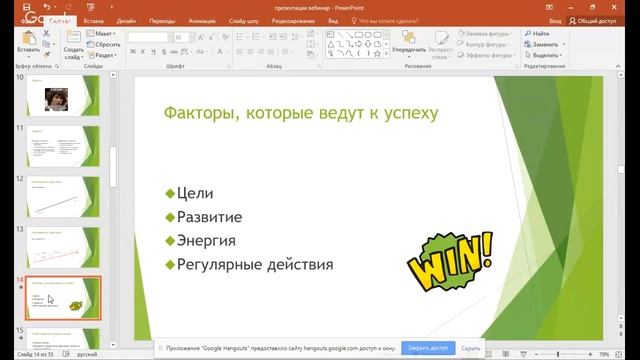Viewport: 640px width, 360px height.
Task: Click the zoom slider handle in the status bar
Action: (558, 354)
